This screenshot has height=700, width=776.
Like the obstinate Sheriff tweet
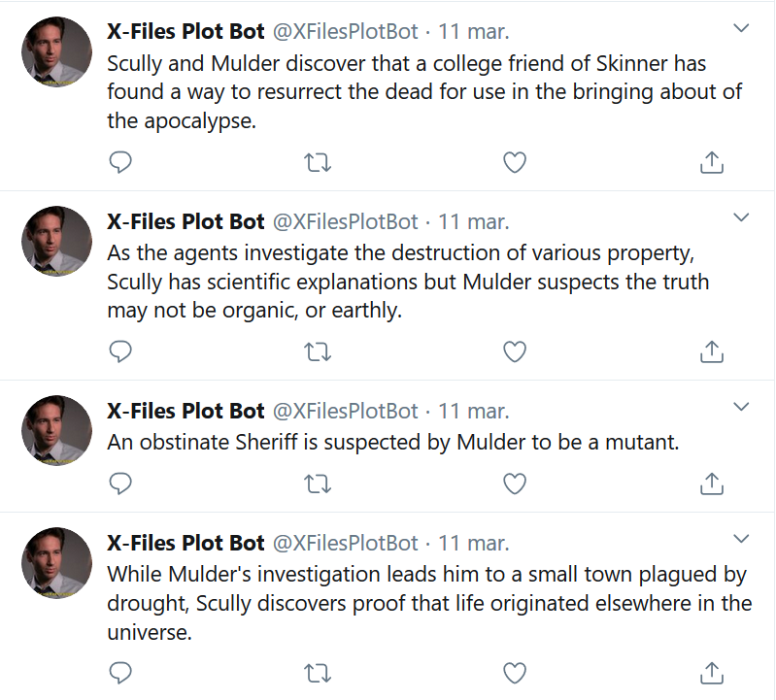(514, 483)
